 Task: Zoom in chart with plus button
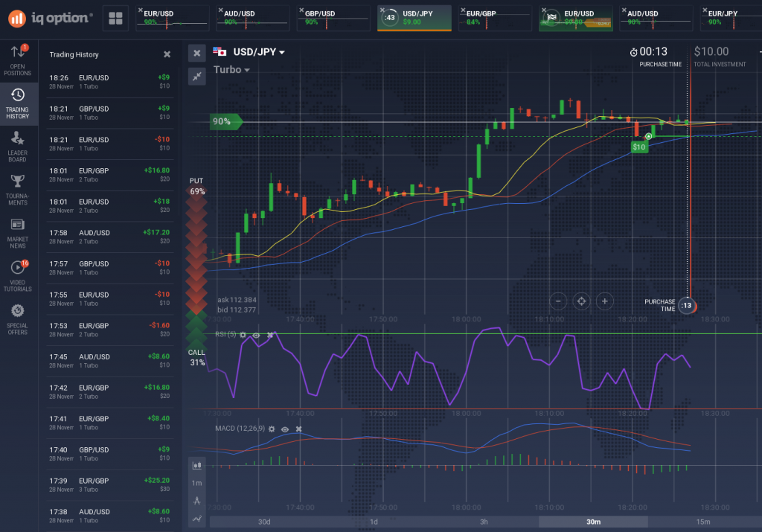tap(605, 301)
